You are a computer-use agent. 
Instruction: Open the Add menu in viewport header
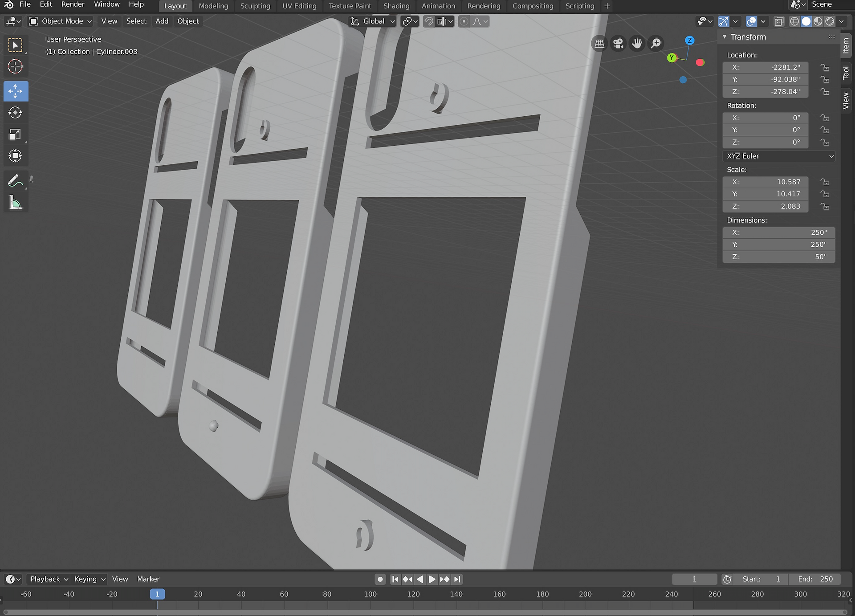point(162,21)
